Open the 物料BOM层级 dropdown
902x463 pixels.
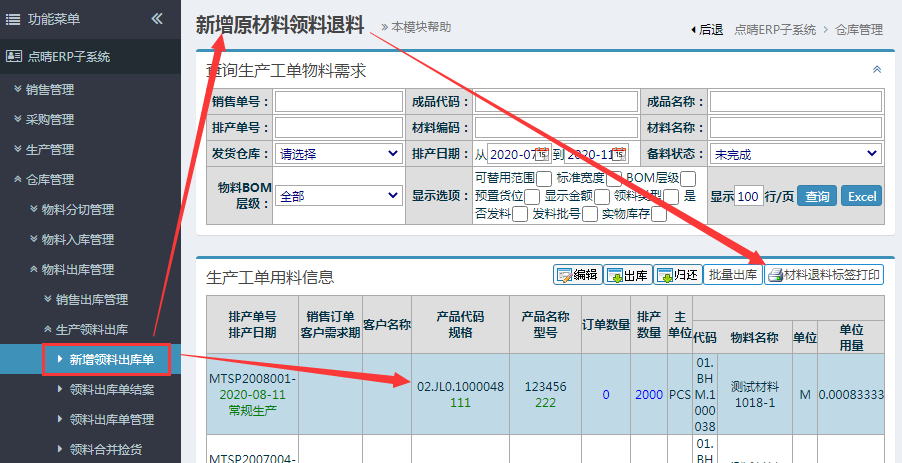pos(338,197)
